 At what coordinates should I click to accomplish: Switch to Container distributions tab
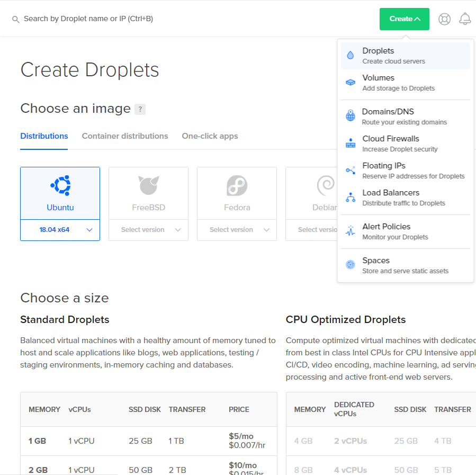[x=125, y=136]
